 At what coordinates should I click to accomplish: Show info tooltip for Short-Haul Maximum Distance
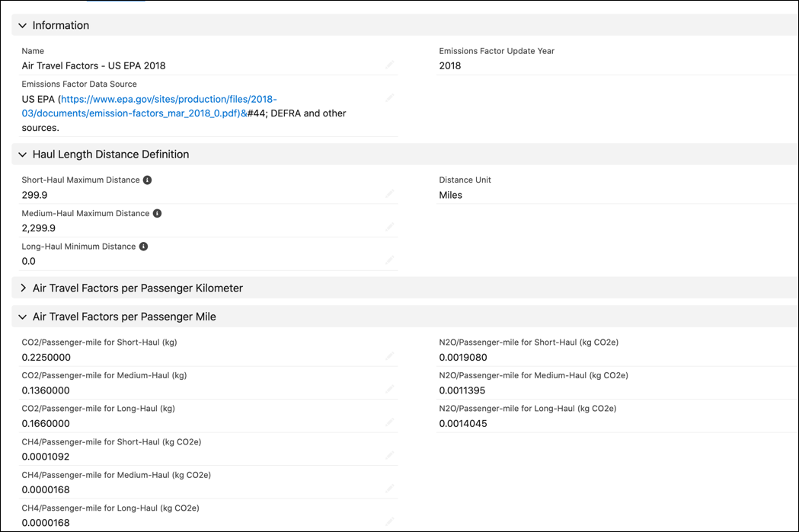(x=147, y=180)
